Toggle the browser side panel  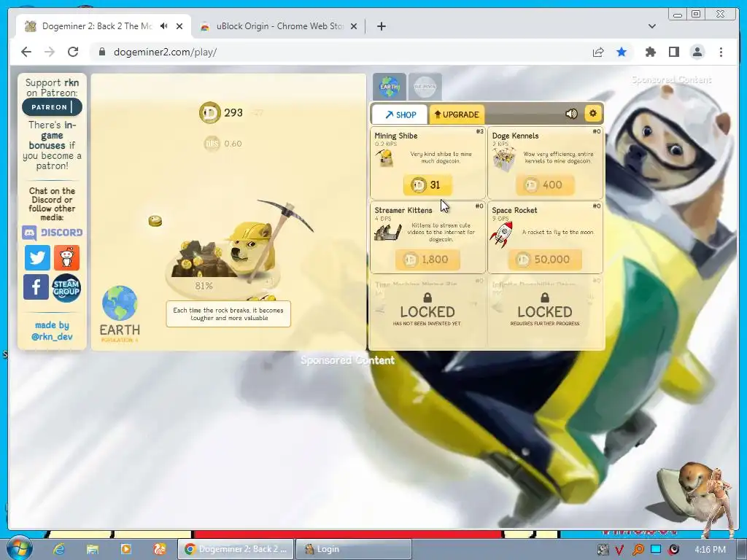673,52
